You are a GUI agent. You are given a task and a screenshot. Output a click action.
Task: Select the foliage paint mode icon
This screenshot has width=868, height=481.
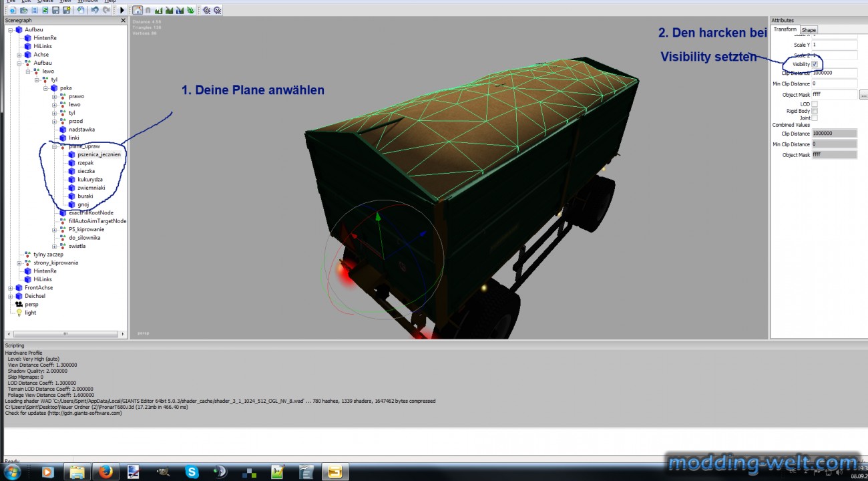pos(190,11)
